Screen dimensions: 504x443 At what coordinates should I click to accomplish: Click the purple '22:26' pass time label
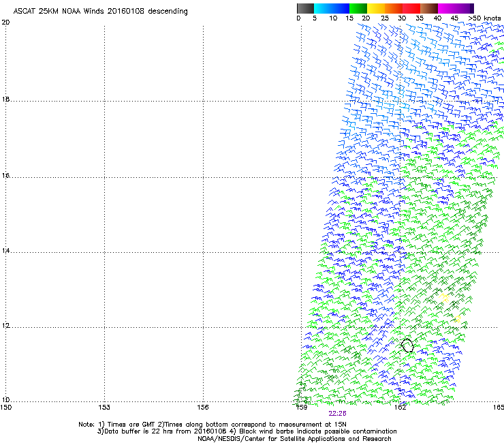[x=337, y=414]
